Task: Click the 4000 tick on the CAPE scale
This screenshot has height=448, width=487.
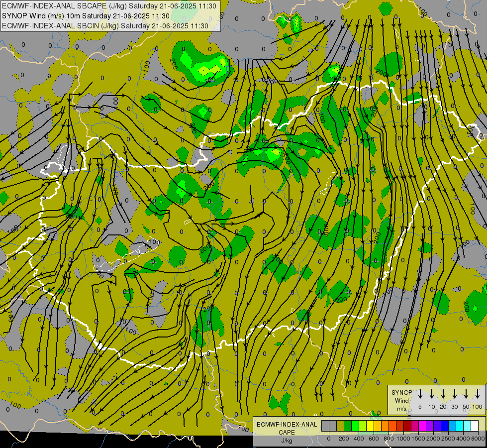Action: point(464,439)
